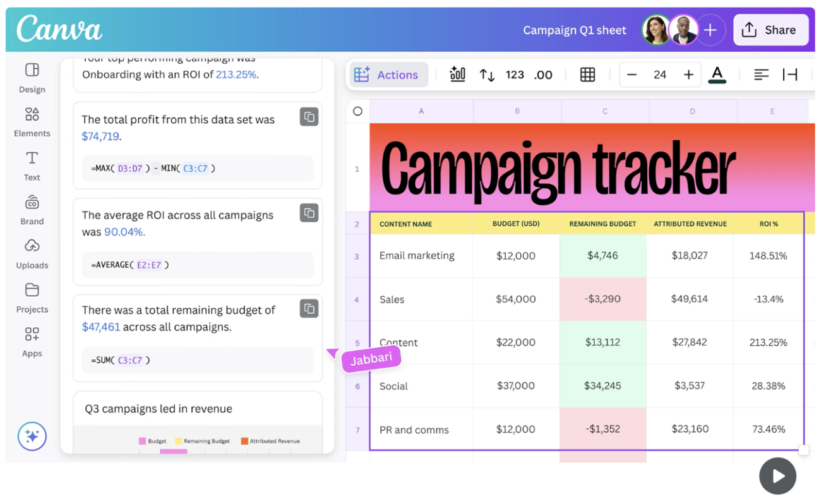
Task: Open the text color picker
Action: point(717,75)
